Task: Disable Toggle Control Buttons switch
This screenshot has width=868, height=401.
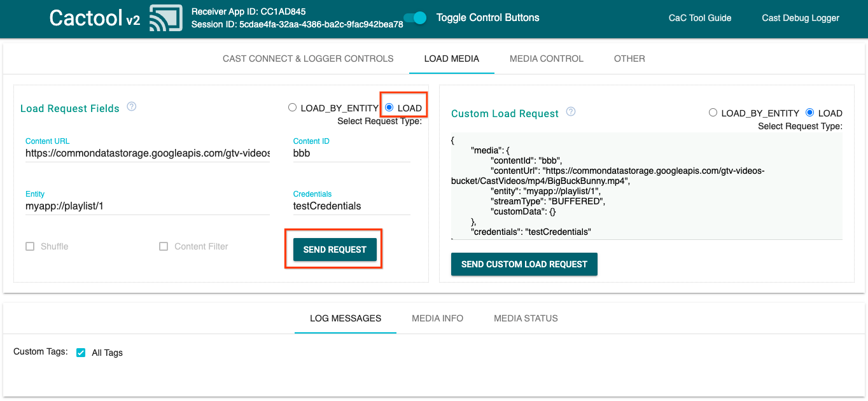Action: (x=414, y=18)
